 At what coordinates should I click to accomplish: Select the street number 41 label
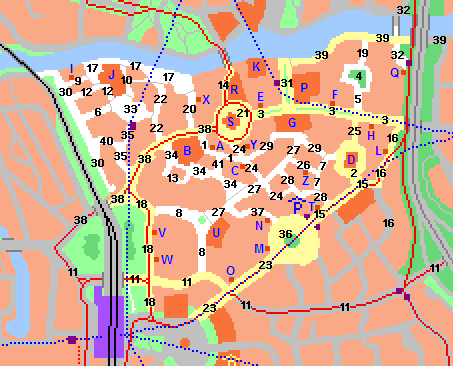(x=218, y=164)
